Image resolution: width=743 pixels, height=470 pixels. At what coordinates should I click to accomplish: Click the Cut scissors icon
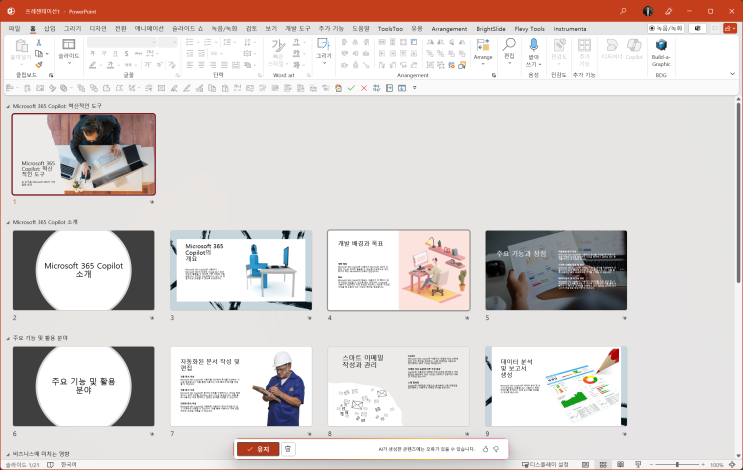point(39,43)
